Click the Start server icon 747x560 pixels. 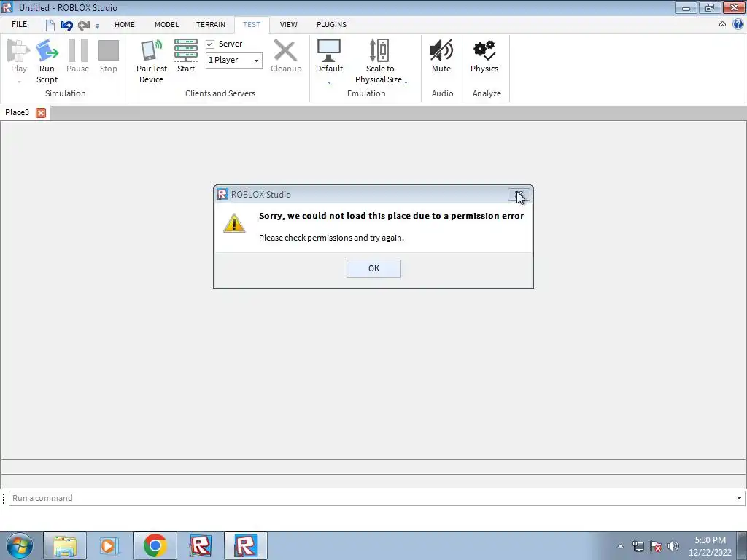click(x=186, y=50)
